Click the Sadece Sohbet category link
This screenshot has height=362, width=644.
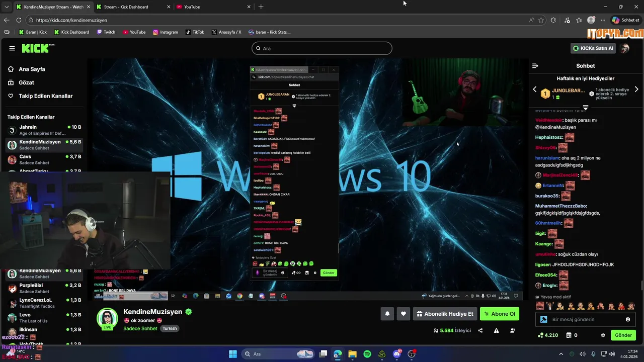(140, 328)
